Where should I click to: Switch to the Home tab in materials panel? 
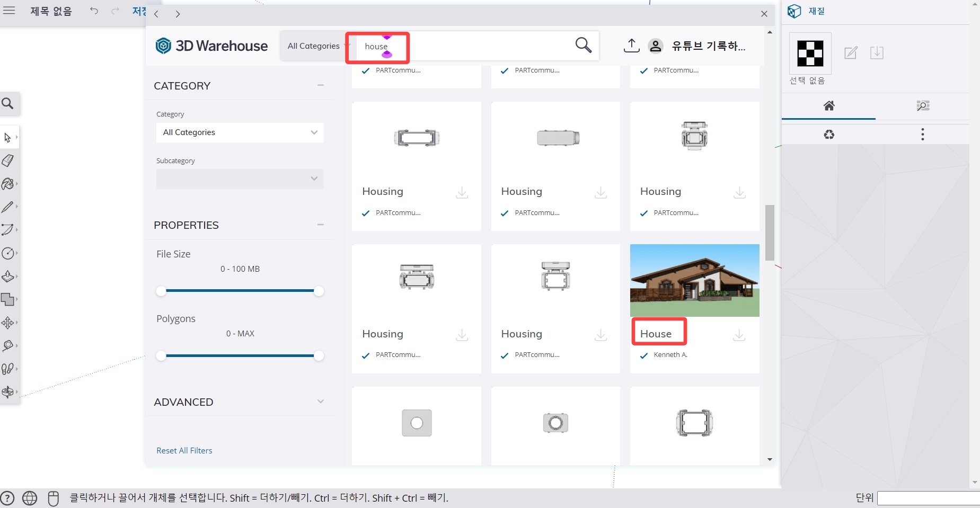point(829,106)
